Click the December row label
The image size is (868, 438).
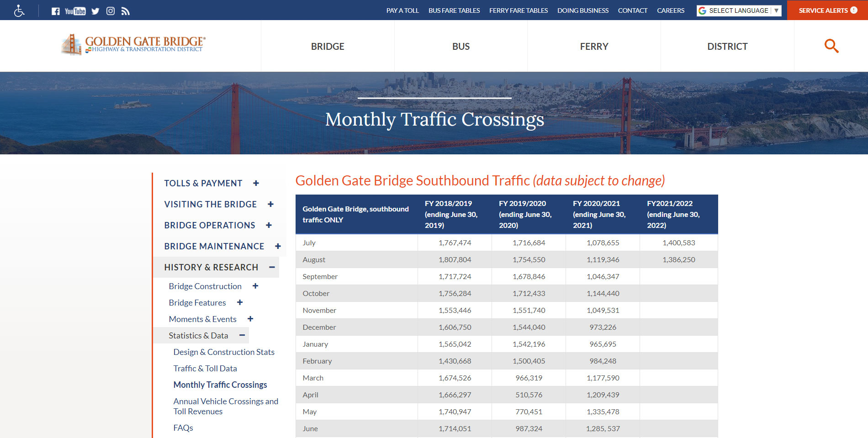point(319,327)
